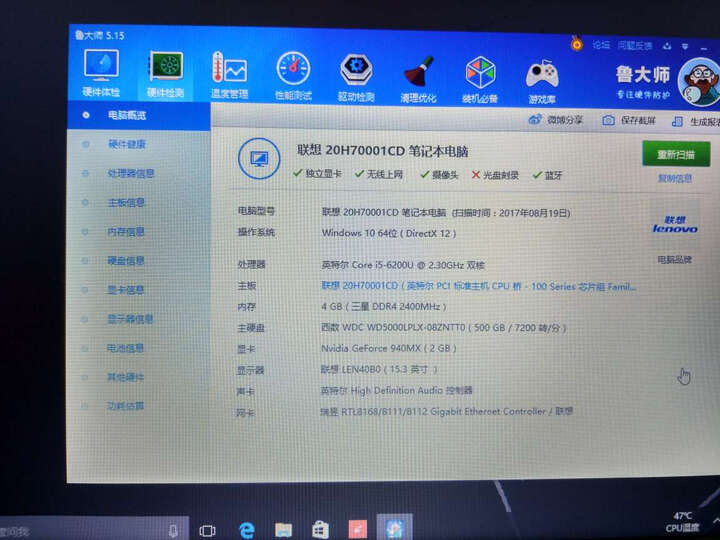Launch the 性能测试 performance test gauge icon

coord(293,76)
